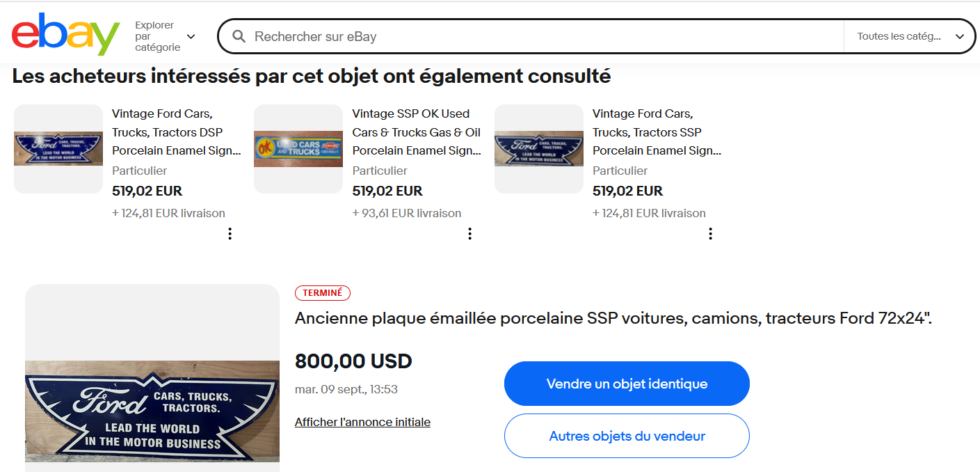Open the Vintage SSP OK Used Cars listing title
Image resolution: width=980 pixels, height=472 pixels.
click(x=417, y=132)
